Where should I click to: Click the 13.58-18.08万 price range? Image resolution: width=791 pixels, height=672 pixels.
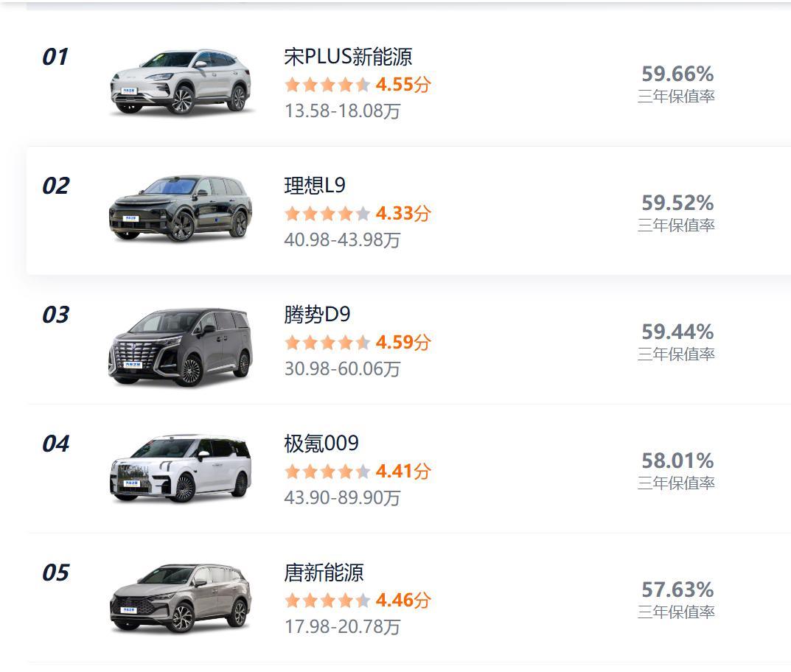pyautogui.click(x=342, y=111)
